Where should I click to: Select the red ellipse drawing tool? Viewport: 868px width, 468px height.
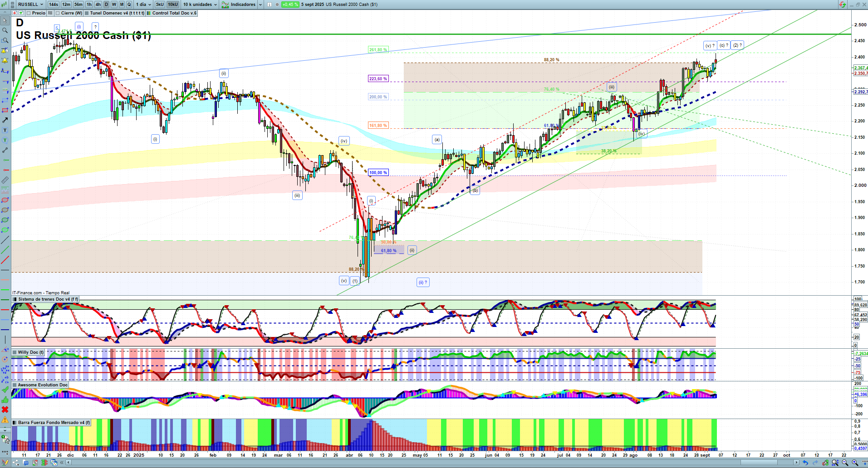pyautogui.click(x=5, y=200)
